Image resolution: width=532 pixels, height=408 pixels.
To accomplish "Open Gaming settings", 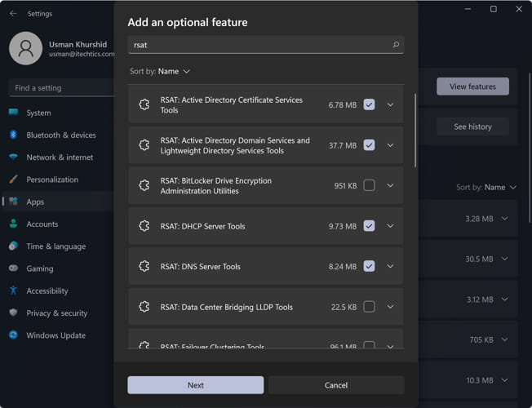I will click(58, 268).
